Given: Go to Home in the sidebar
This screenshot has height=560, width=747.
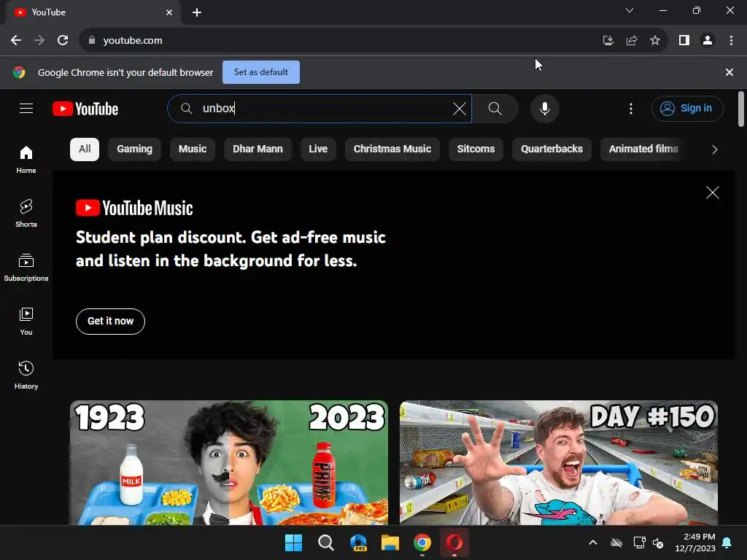Looking at the screenshot, I should (x=26, y=160).
